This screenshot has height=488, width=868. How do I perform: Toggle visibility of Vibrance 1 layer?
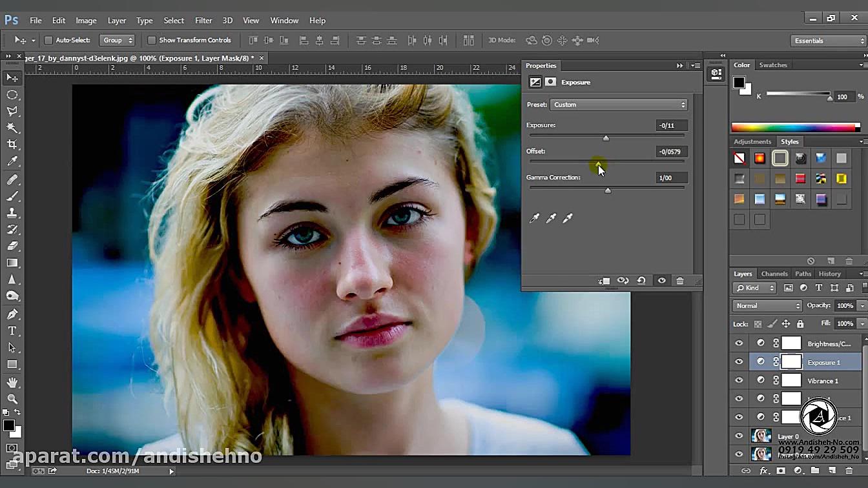[x=739, y=381]
